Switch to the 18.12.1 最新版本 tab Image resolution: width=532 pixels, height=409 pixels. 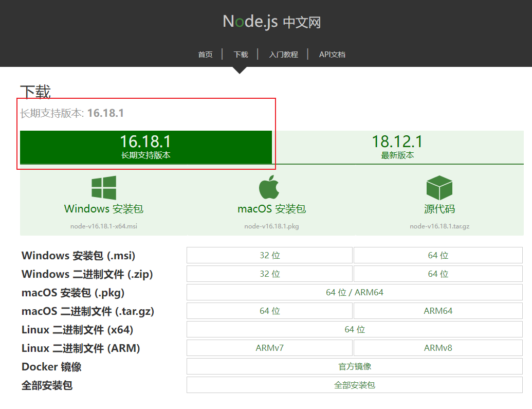tap(398, 147)
